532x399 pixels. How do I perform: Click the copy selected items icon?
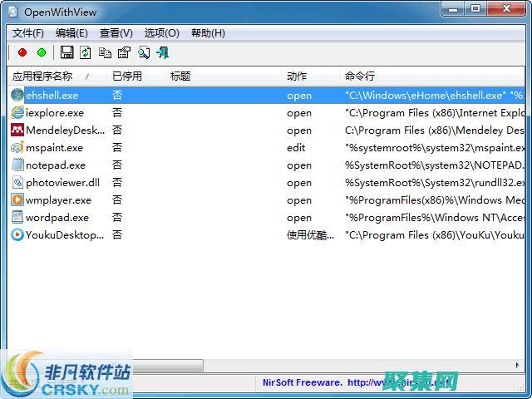(105, 52)
